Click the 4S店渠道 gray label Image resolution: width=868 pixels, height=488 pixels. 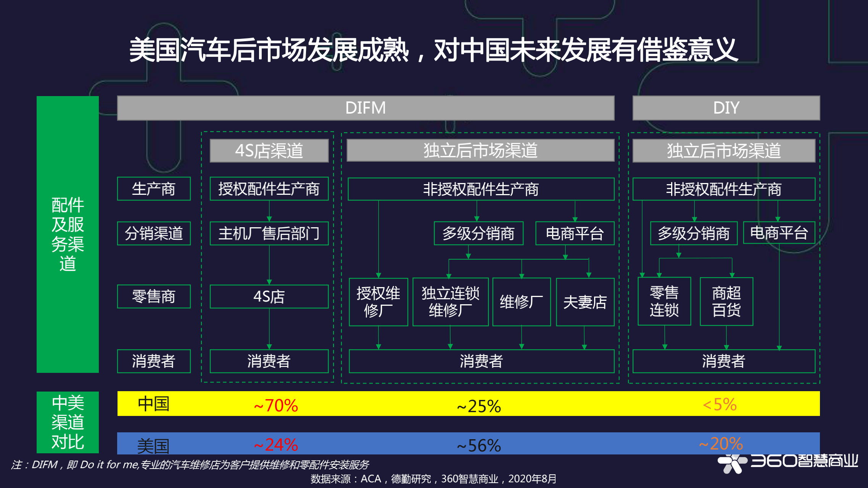(x=269, y=151)
